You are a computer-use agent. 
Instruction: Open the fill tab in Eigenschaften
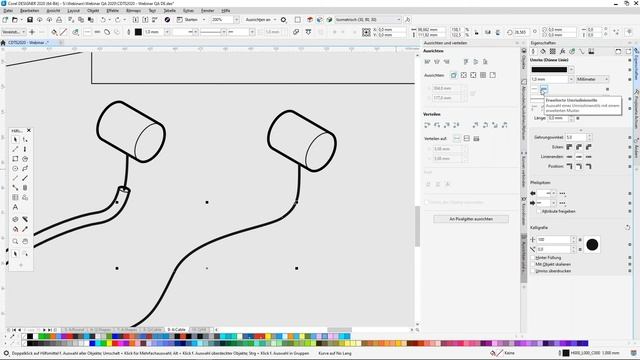pos(543,51)
